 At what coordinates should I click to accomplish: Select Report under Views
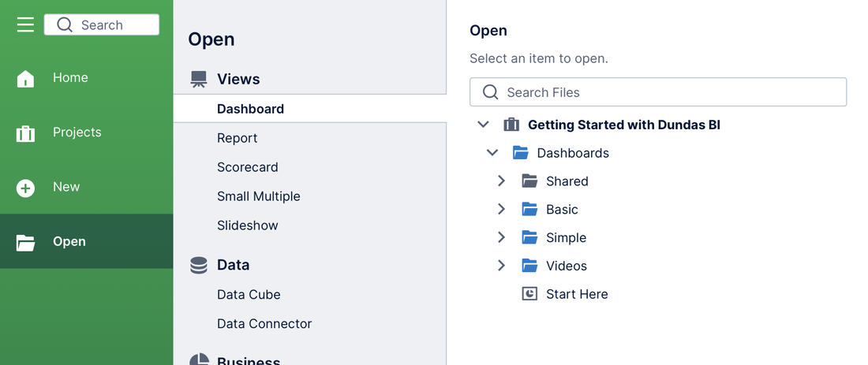237,138
